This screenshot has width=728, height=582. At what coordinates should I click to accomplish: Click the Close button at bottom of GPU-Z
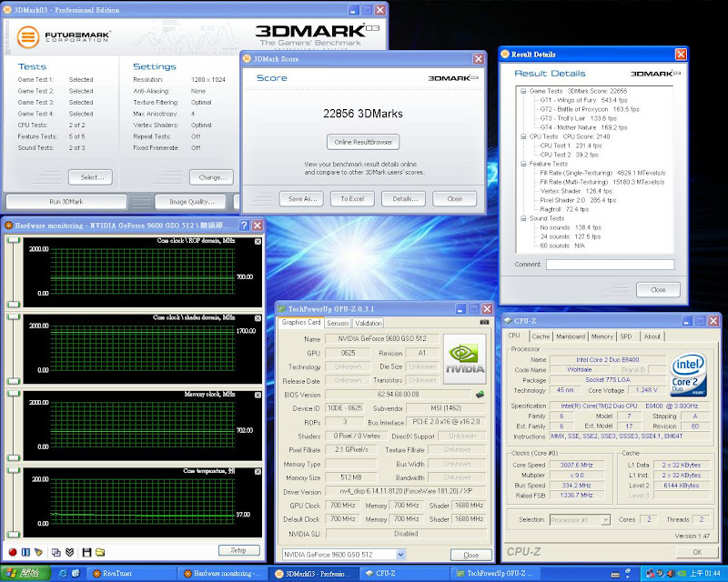(x=470, y=555)
